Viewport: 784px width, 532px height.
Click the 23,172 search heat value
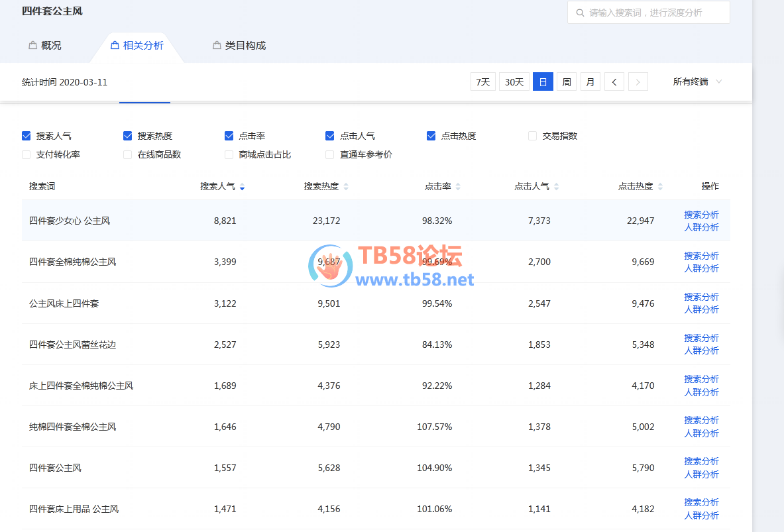[327, 221]
